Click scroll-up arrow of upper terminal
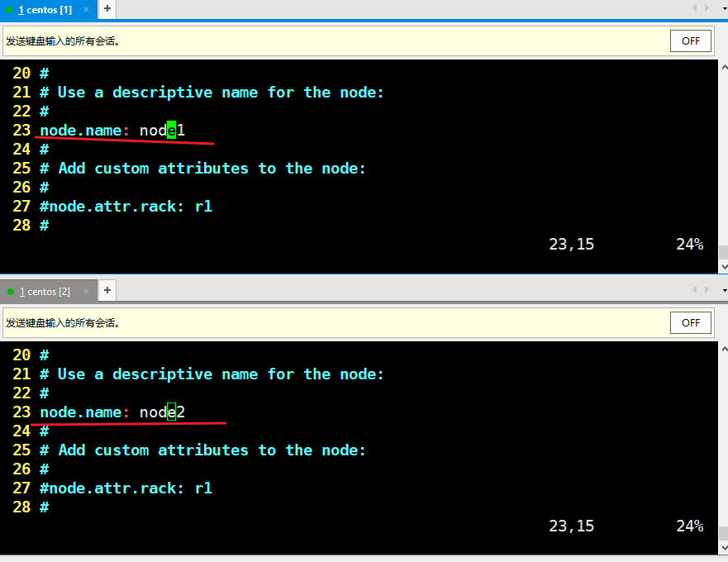728x562 pixels. 724,67
